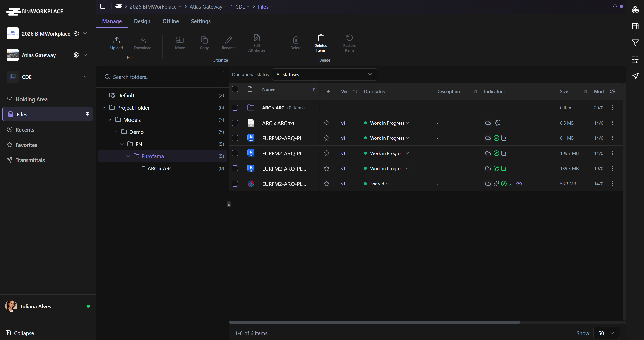Open settings gear for Atlas Gateway
Screen dimensions: 644x340
click(x=76, y=55)
